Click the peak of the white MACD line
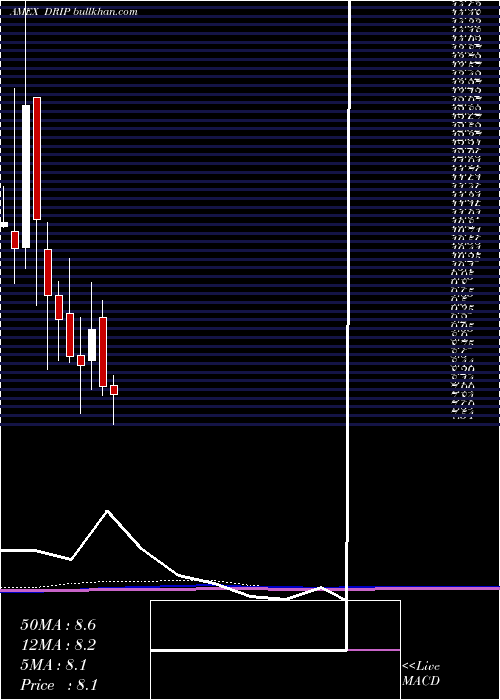This screenshot has height=700, width=500. pos(107,511)
